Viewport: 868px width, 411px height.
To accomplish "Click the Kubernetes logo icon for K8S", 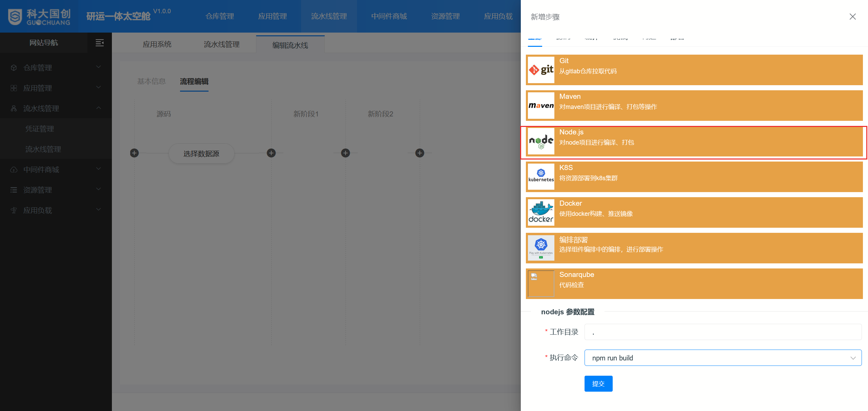I will [541, 177].
